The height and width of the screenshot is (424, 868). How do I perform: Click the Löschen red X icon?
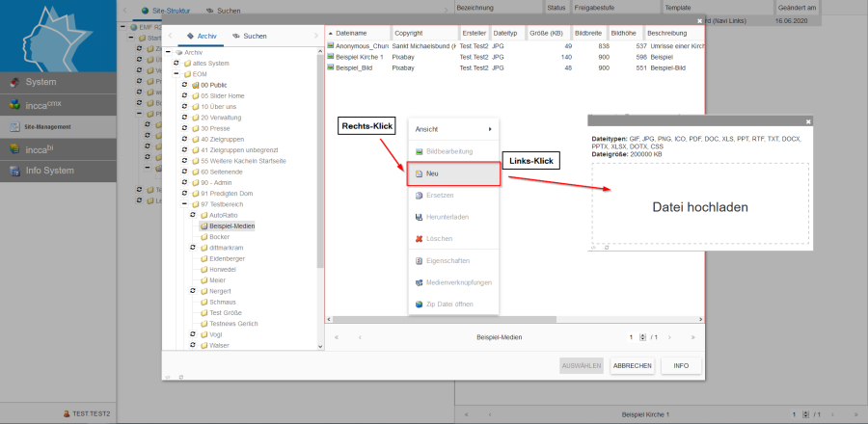click(418, 238)
